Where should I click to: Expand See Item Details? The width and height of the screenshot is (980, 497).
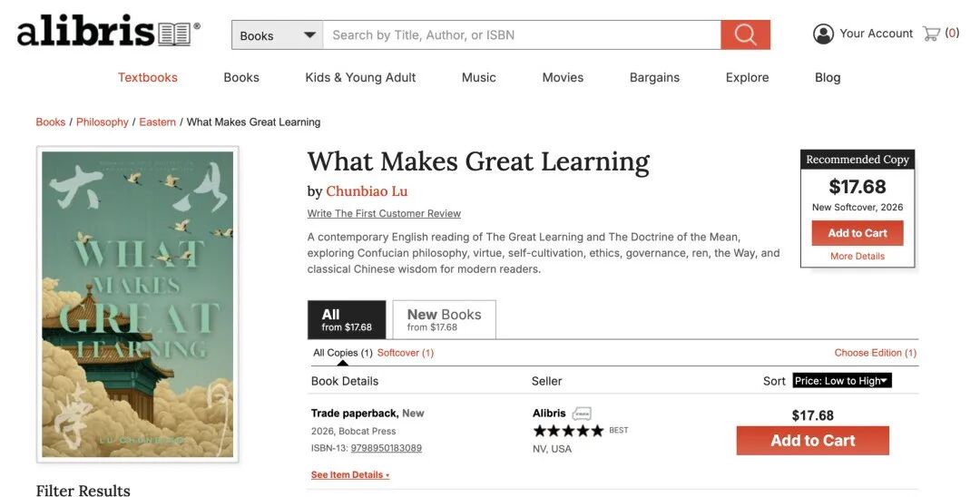[x=350, y=475]
